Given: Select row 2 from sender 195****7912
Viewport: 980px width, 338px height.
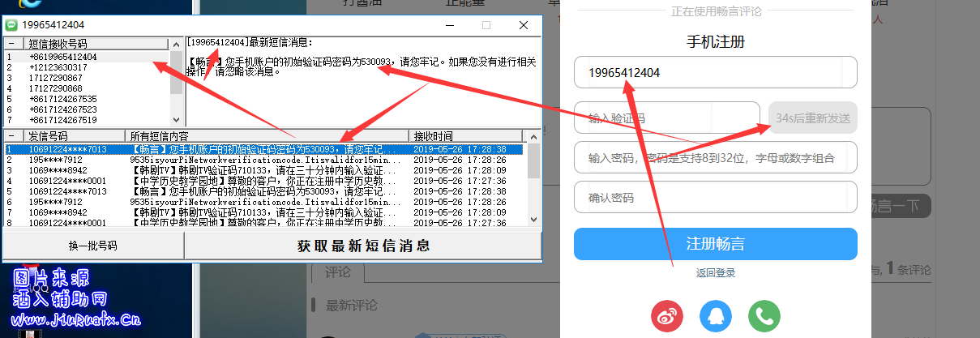Looking at the screenshot, I should point(265,160).
